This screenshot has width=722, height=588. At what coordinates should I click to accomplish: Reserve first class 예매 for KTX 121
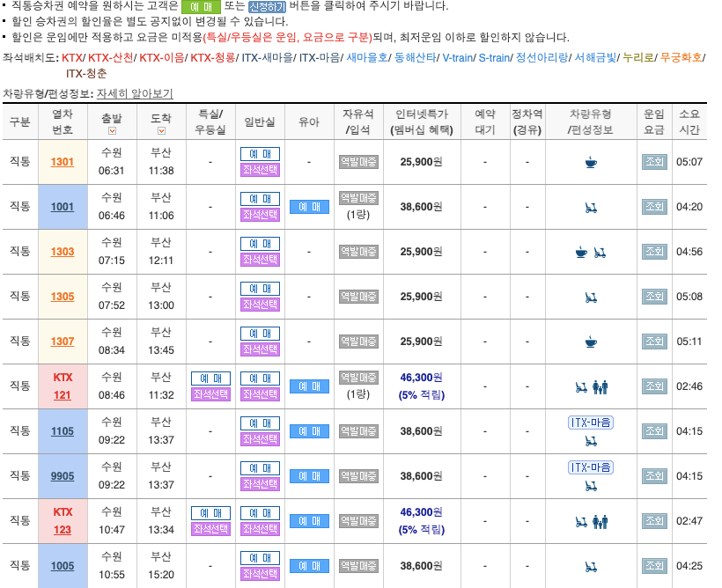(211, 379)
